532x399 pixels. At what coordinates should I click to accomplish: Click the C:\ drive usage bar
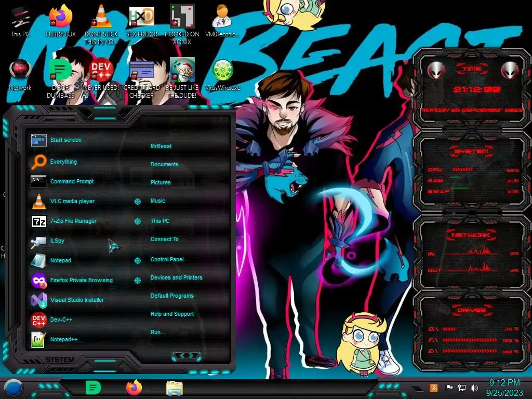pos(449,329)
